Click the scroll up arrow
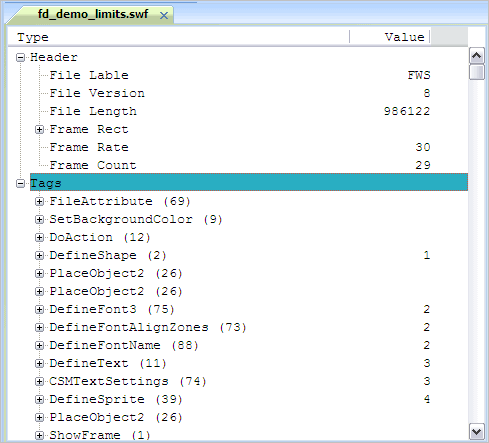The width and height of the screenshot is (489, 443). tap(477, 56)
